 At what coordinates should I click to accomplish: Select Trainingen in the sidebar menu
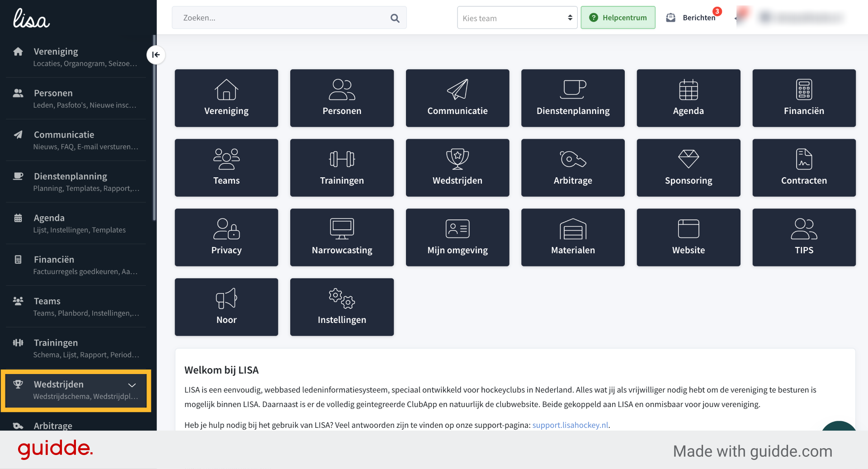pos(76,348)
